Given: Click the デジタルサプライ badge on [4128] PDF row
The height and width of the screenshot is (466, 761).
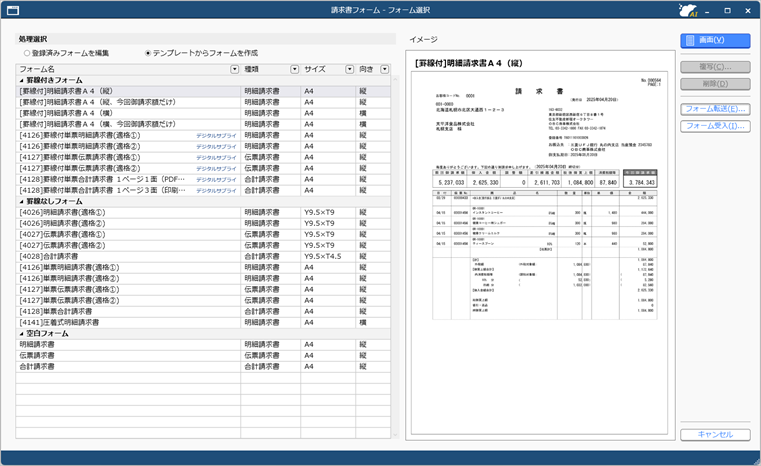Looking at the screenshot, I should pyautogui.click(x=216, y=179).
